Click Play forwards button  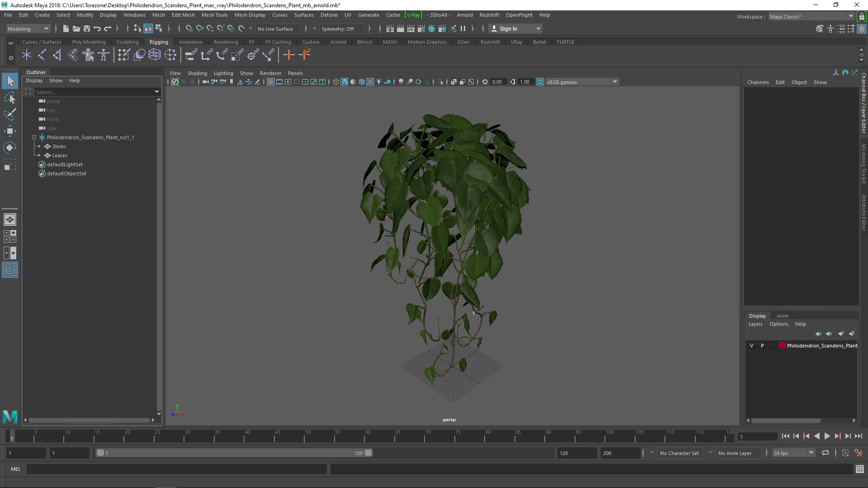click(x=827, y=436)
